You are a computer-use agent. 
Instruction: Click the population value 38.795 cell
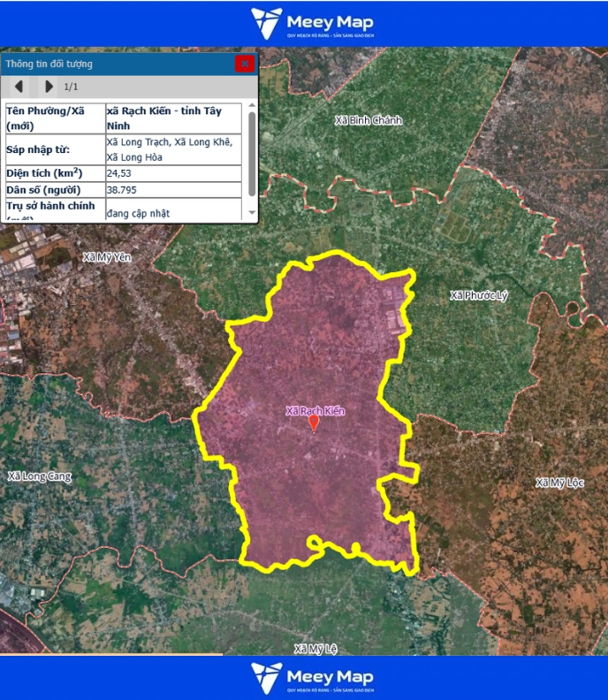(x=172, y=190)
